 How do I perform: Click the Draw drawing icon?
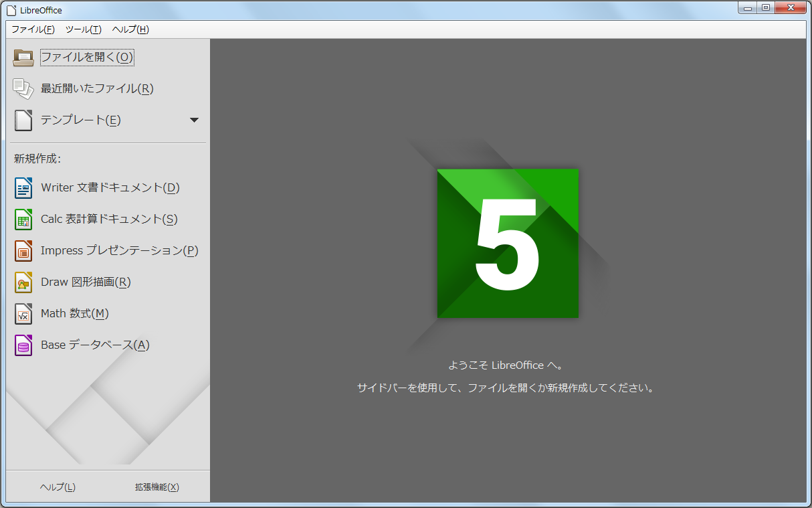click(23, 282)
